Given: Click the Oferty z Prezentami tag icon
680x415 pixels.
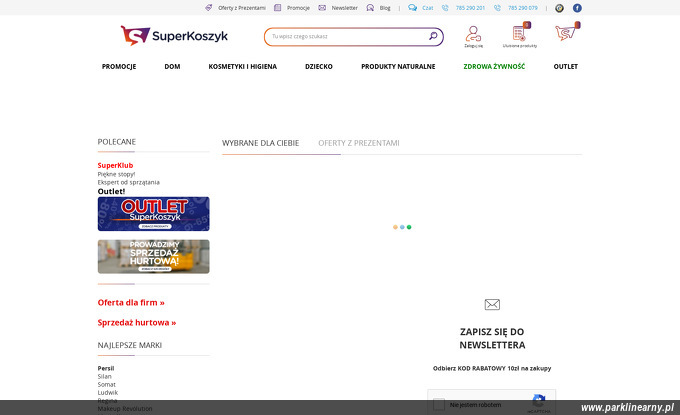Looking at the screenshot, I should (209, 8).
